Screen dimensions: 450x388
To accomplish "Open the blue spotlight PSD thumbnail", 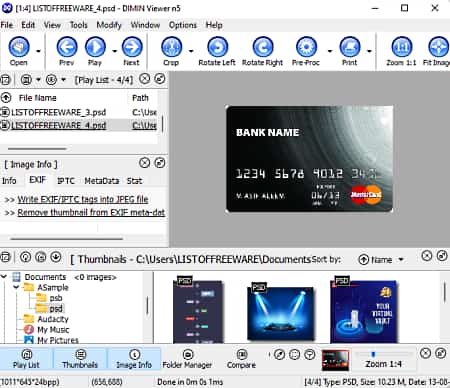I will [x=281, y=313].
